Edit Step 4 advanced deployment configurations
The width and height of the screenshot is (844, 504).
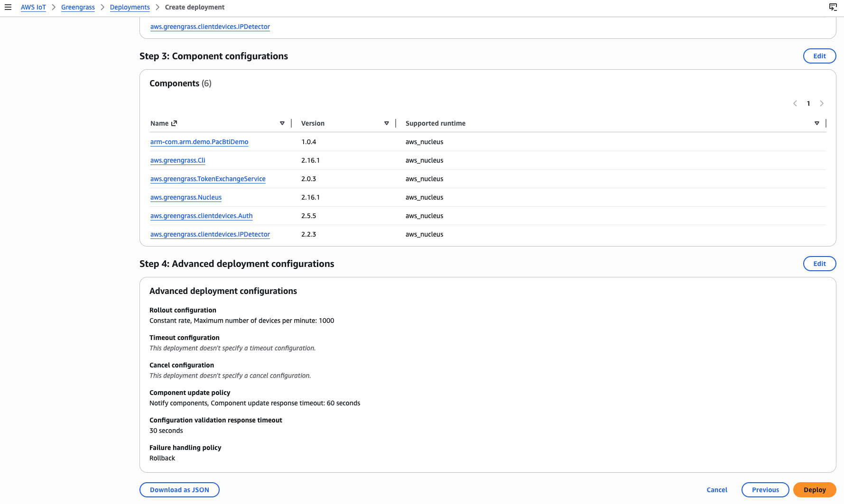click(819, 264)
